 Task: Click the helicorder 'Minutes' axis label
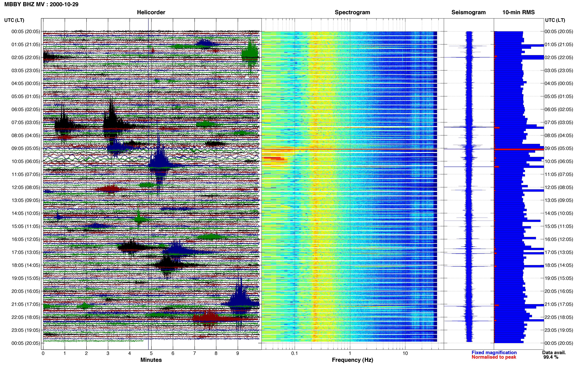(x=151, y=360)
